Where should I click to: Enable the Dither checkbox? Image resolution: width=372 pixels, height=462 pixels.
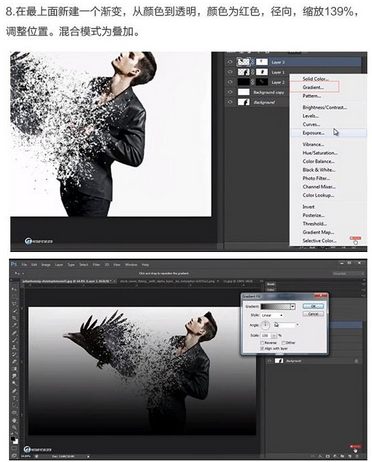coord(283,343)
